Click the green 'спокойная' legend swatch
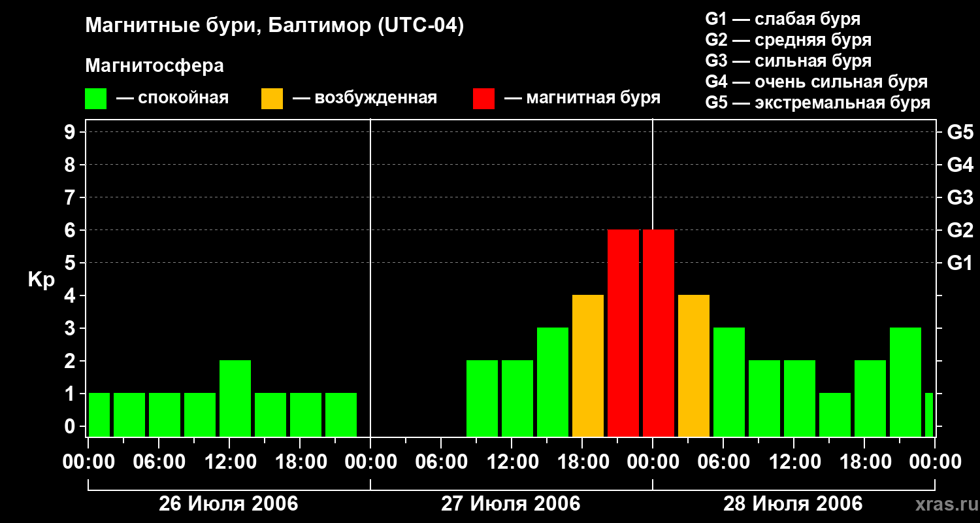This screenshot has height=523, width=980. 95,99
